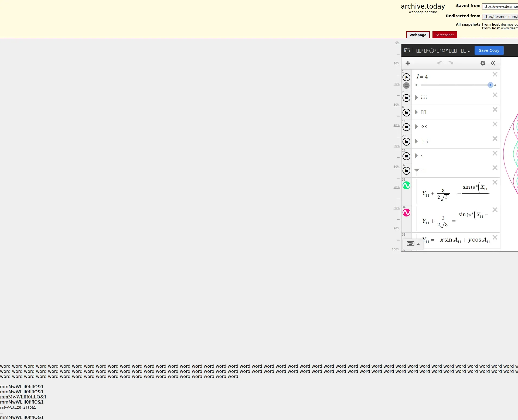Screen dimensions: 518x420
Task: Click the Save Copy button
Action: (x=489, y=50)
